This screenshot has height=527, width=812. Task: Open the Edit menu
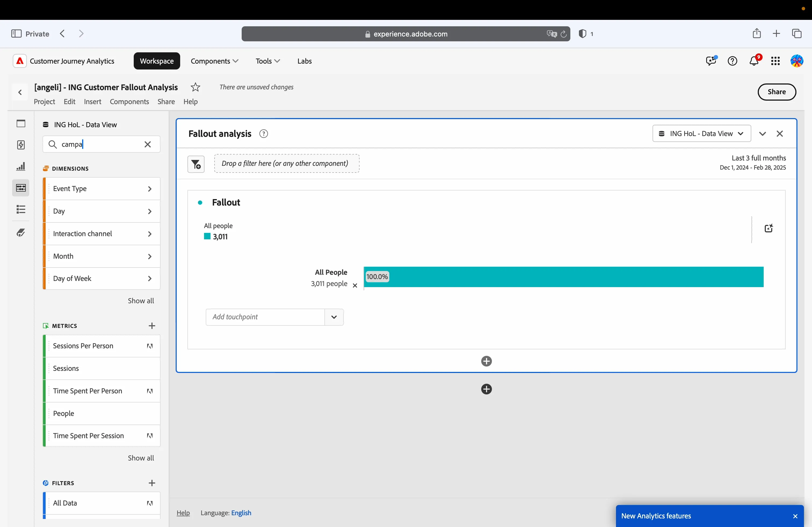69,102
